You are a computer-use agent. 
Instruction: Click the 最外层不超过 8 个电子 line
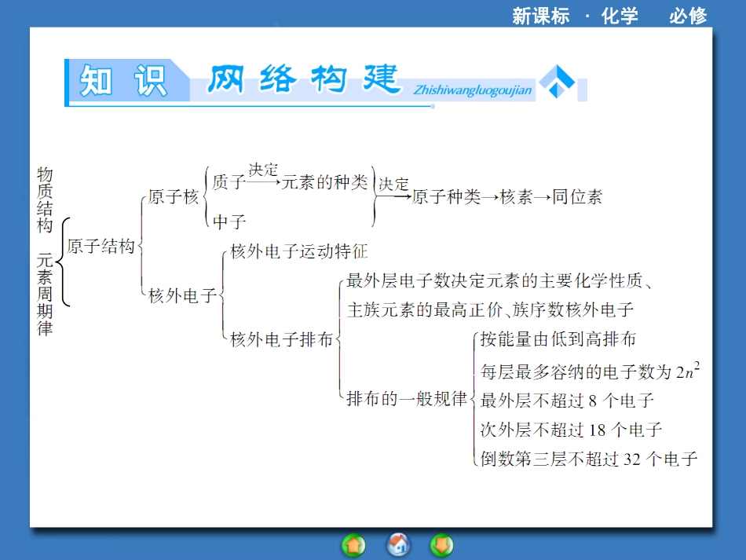point(567,401)
